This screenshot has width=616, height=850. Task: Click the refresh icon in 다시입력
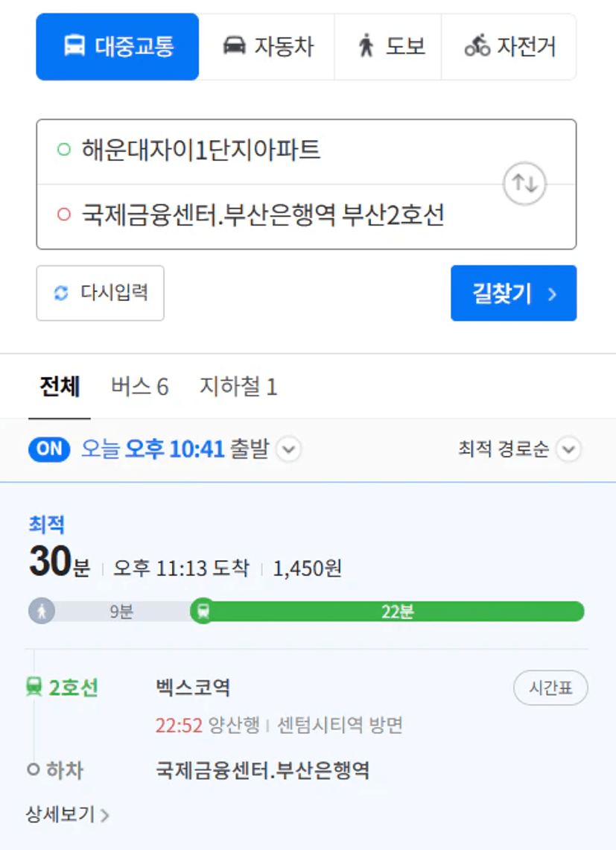click(x=61, y=294)
